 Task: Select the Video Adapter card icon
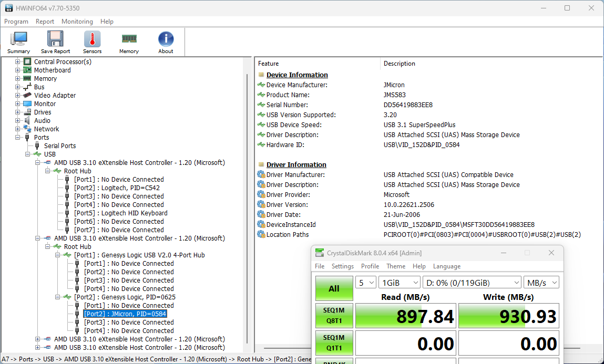point(27,96)
